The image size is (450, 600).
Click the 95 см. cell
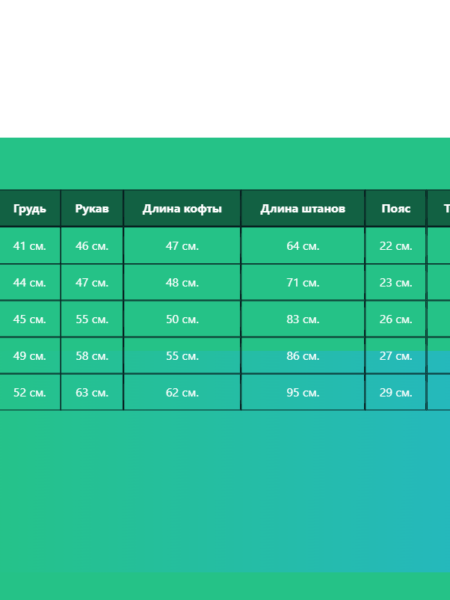point(303,393)
